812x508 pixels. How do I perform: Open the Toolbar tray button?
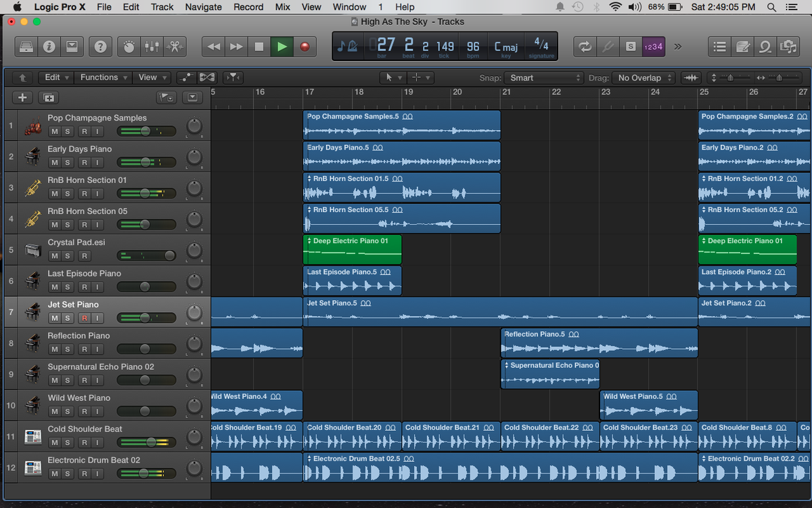click(71, 47)
